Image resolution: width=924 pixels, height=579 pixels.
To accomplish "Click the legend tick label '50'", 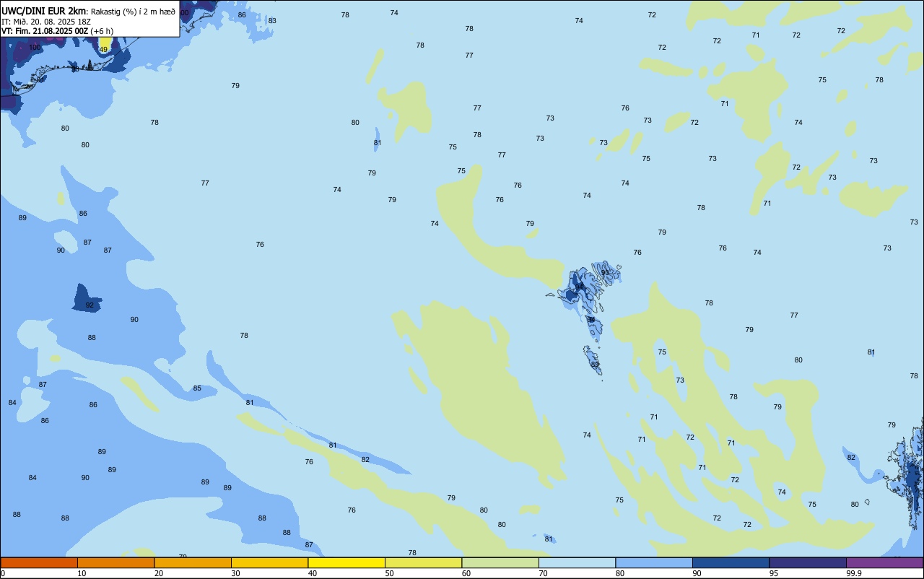I will [x=390, y=573].
